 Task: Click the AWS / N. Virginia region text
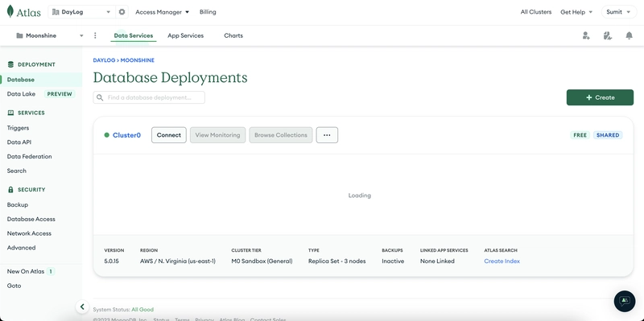coord(178,261)
